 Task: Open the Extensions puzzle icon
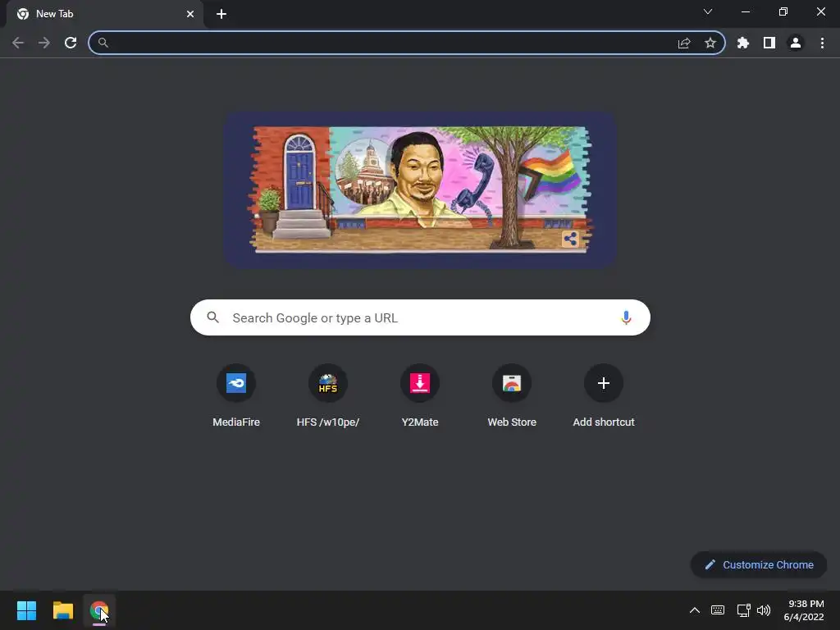click(x=743, y=43)
